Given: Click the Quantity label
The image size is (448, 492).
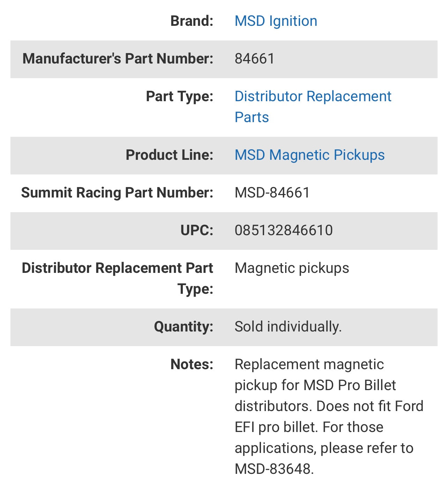Looking at the screenshot, I should pyautogui.click(x=184, y=327).
